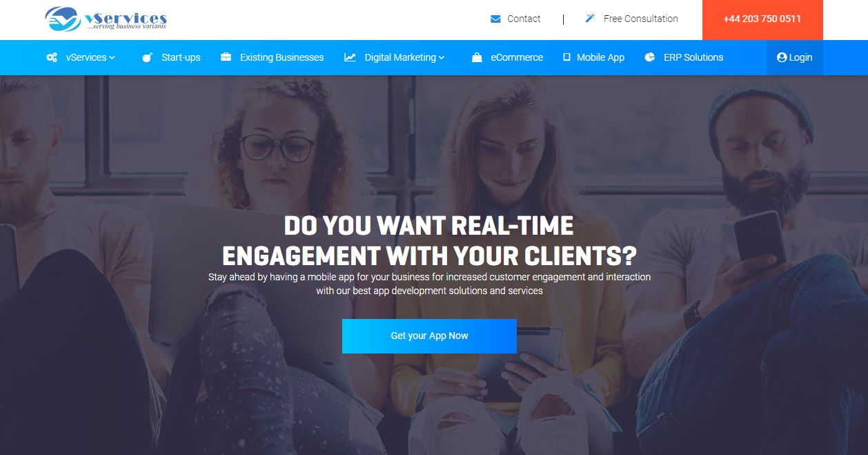
Task: Click the gears icon beside vServices
Action: [52, 57]
